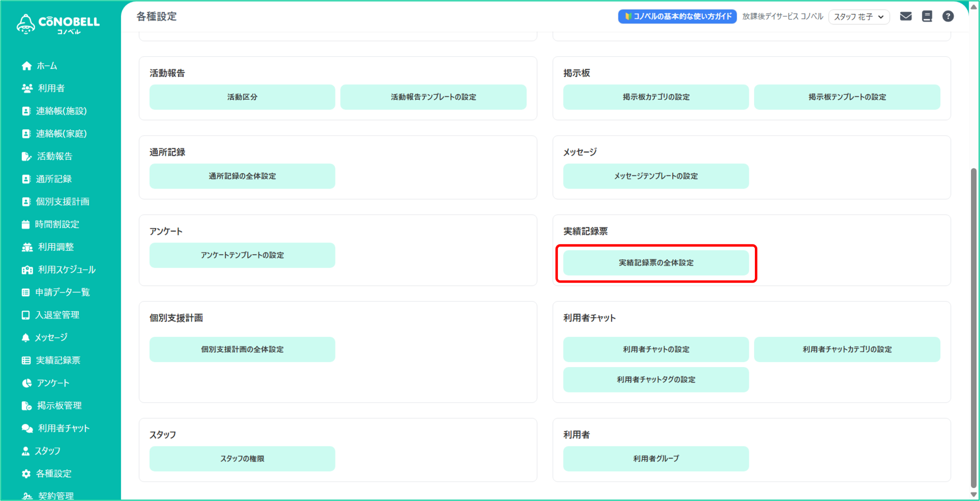Viewport: 980px width, 501px height.
Task: Click the chat bubbles icon 利用者チャット
Action: point(27,428)
